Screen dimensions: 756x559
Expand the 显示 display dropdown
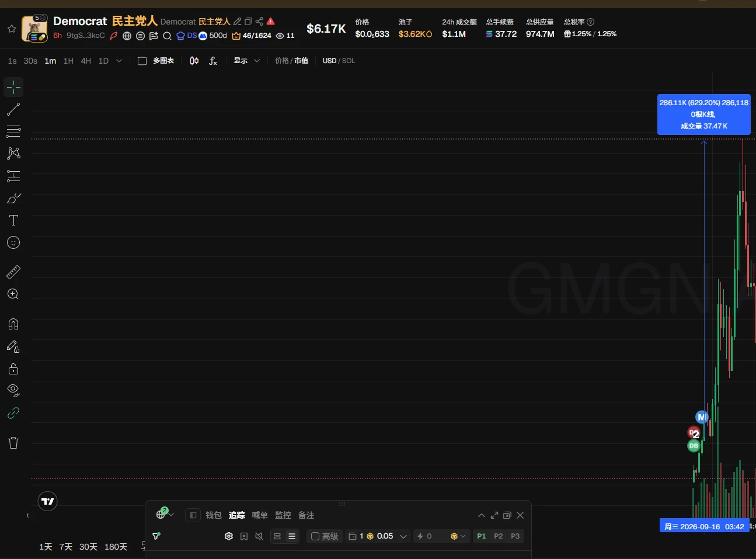(x=247, y=61)
